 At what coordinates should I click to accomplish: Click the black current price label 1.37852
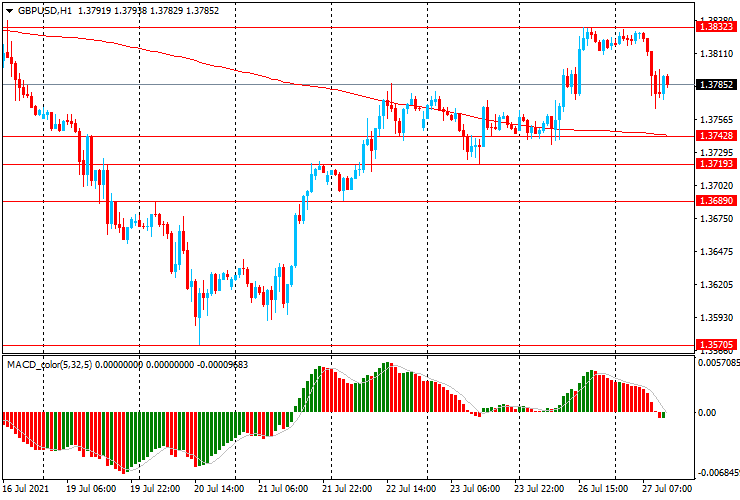(716, 85)
